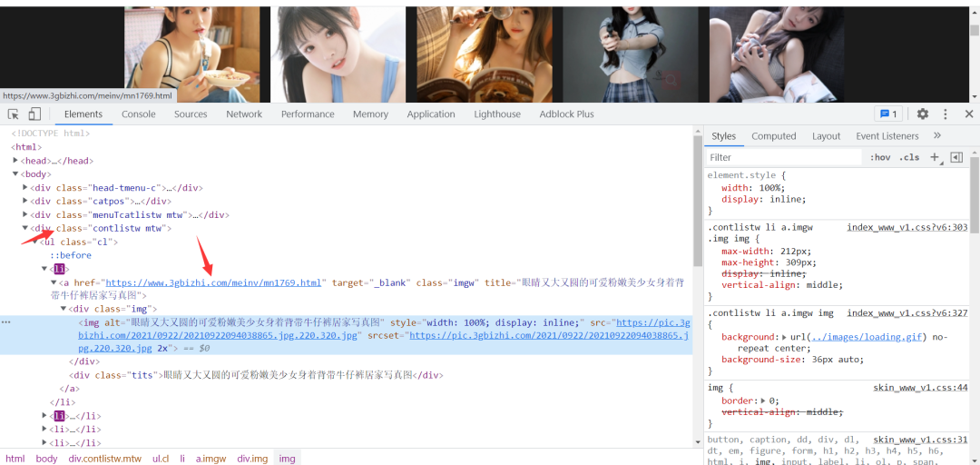Viewport: 980px width, 465px height.
Task: Expand the border property value triangle
Action: tap(763, 401)
